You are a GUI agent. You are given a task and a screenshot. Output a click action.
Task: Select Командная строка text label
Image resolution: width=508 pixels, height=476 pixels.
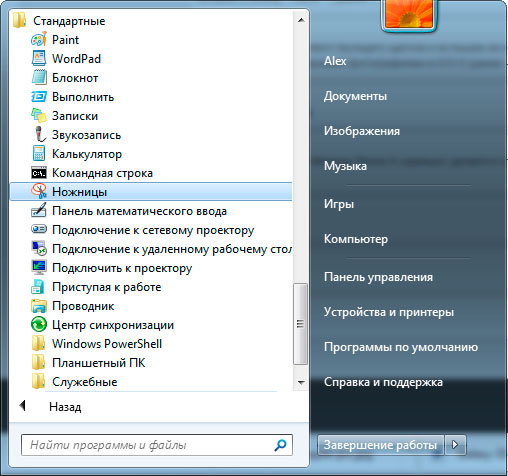[x=102, y=173]
